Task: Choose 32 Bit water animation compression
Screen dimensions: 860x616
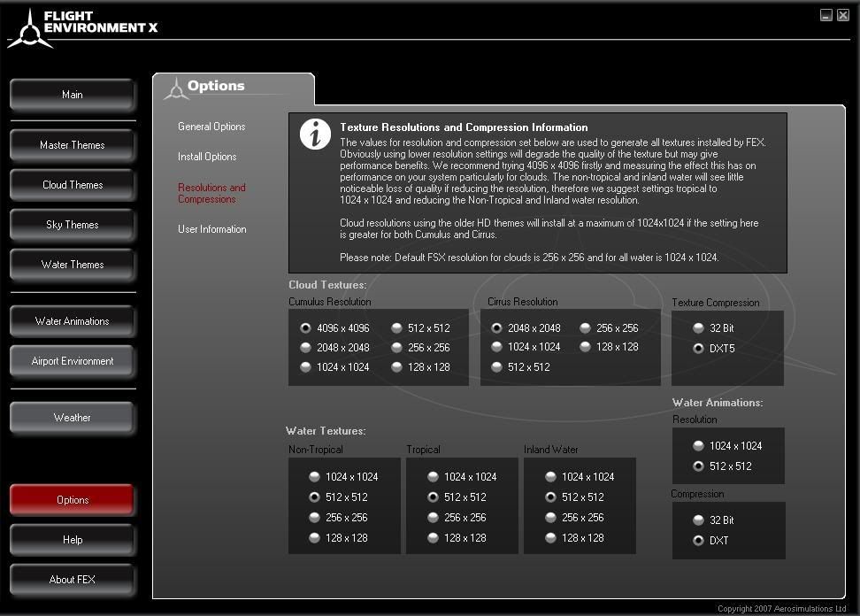Action: [698, 520]
